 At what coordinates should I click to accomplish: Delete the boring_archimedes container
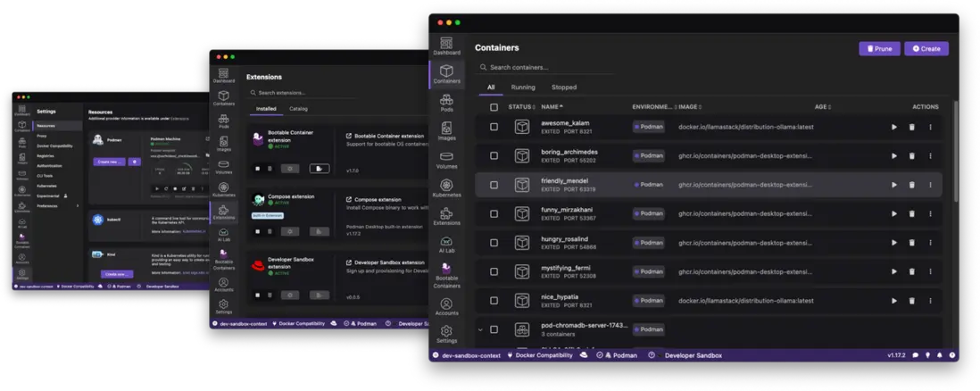tap(912, 155)
